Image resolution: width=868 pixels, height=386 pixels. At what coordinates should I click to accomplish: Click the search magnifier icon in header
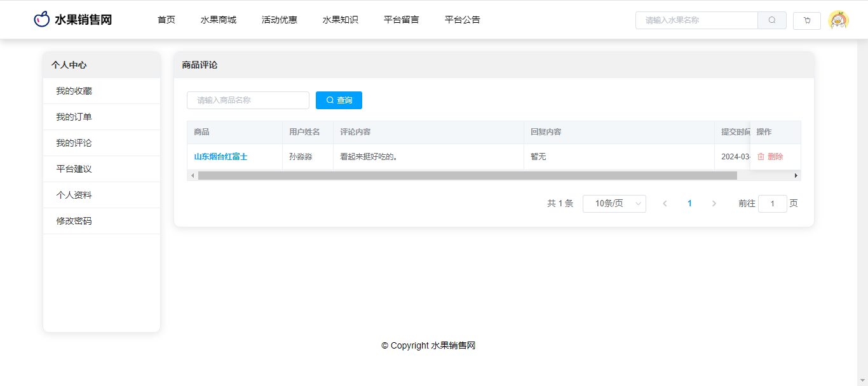772,20
